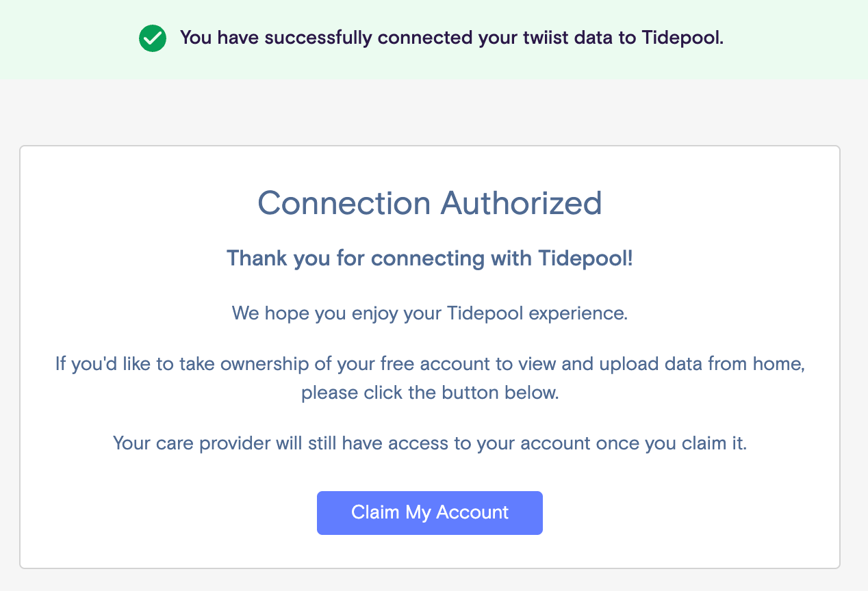Select the Connection Authorized heading
The width and height of the screenshot is (868, 591).
[x=430, y=203]
